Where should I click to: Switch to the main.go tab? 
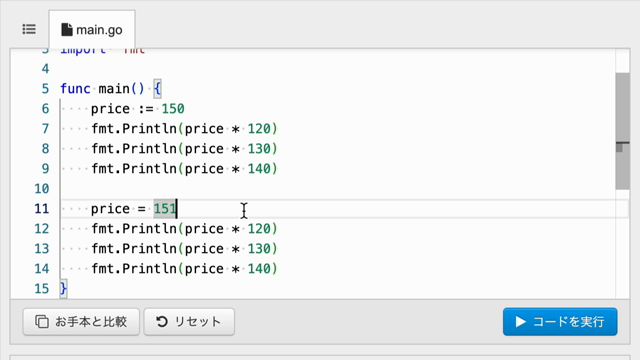[92, 30]
